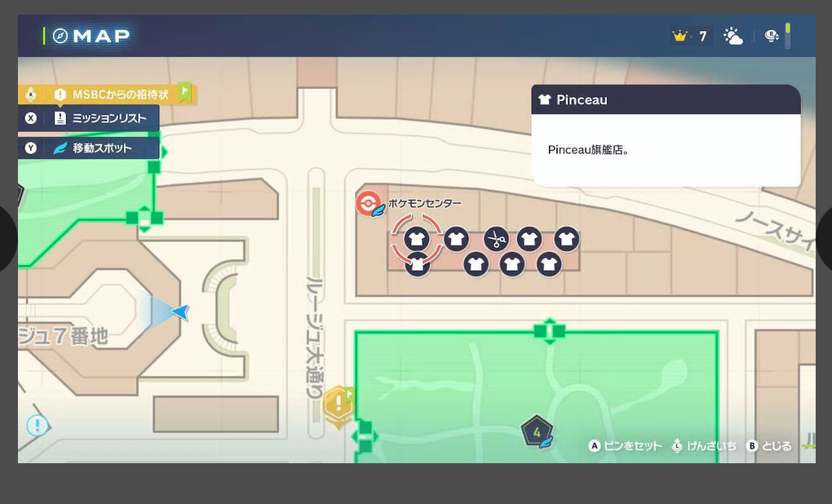
Task: Click the green zone gate above the park
Action: pos(549,331)
